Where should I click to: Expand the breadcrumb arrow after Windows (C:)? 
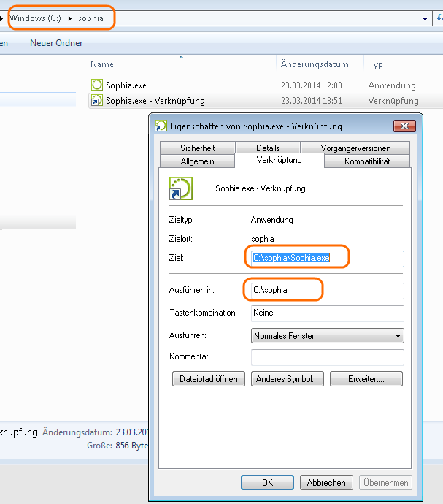(72, 18)
